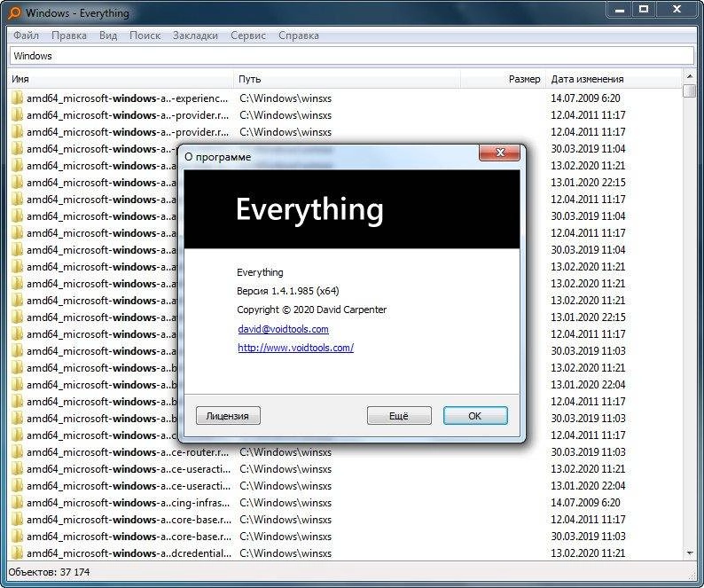Viewport: 704px width, 588px height.
Task: Select folder icon of the 'dcredential...' row
Action: [x=17, y=553]
